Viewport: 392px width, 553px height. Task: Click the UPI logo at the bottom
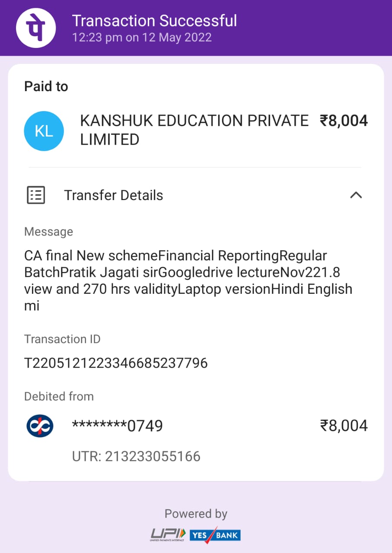(168, 534)
